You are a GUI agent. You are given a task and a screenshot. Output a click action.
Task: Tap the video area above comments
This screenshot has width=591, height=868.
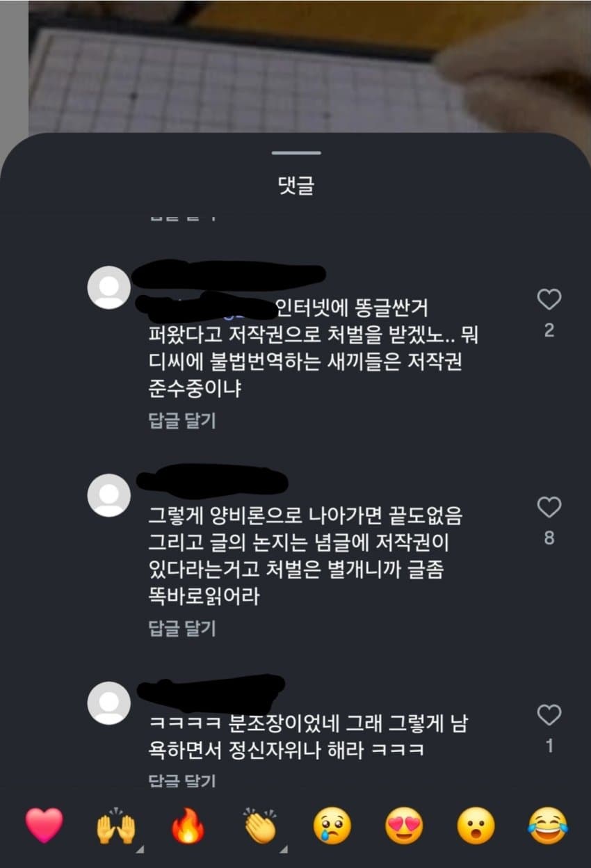(x=295, y=66)
